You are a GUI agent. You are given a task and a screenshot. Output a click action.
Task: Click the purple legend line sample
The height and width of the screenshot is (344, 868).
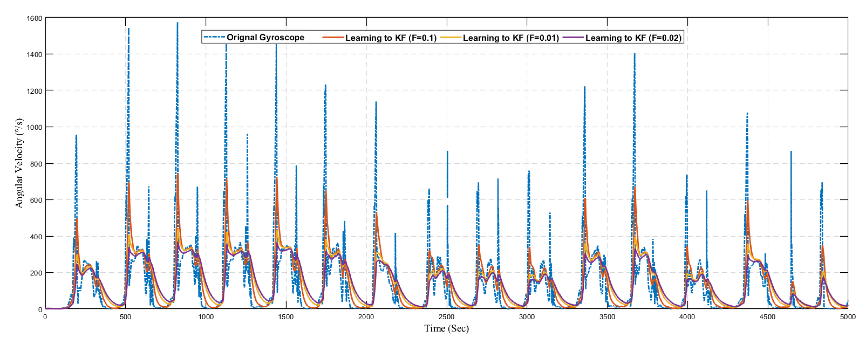tap(573, 37)
